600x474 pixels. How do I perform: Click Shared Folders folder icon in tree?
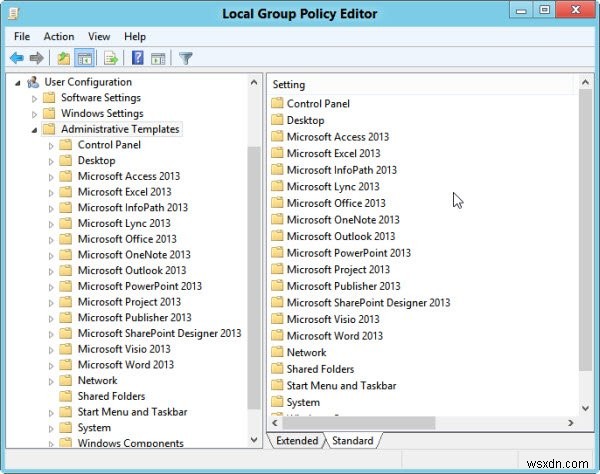[x=66, y=396]
